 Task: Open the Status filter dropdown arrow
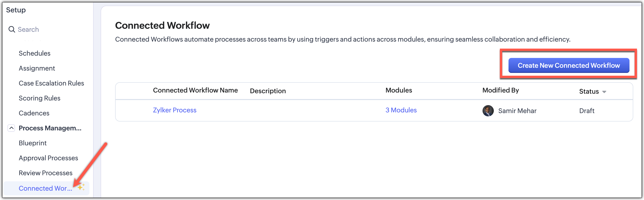[604, 92]
